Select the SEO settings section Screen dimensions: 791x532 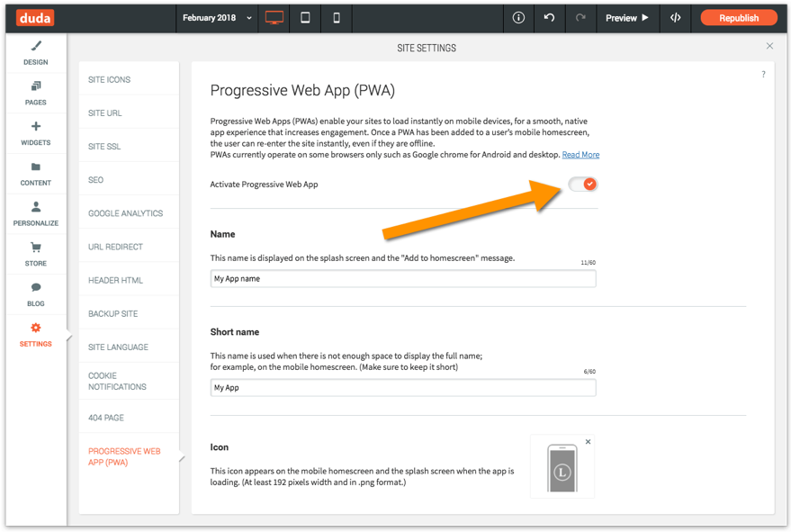(x=95, y=179)
